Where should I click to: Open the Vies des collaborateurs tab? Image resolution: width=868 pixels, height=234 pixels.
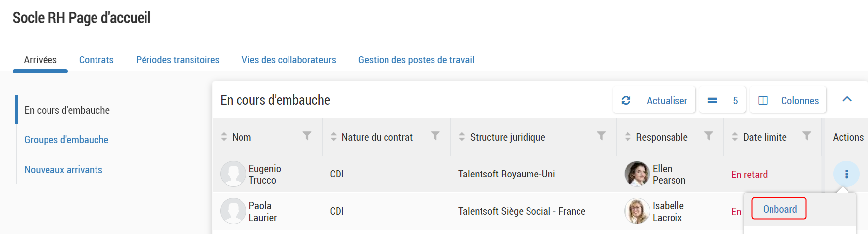tap(289, 60)
